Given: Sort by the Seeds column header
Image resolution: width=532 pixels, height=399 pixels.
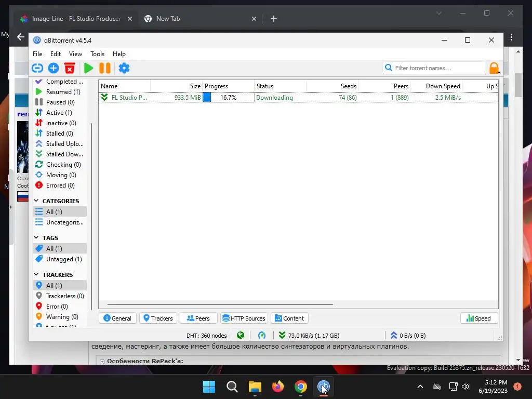Looking at the screenshot, I should coord(332,86).
